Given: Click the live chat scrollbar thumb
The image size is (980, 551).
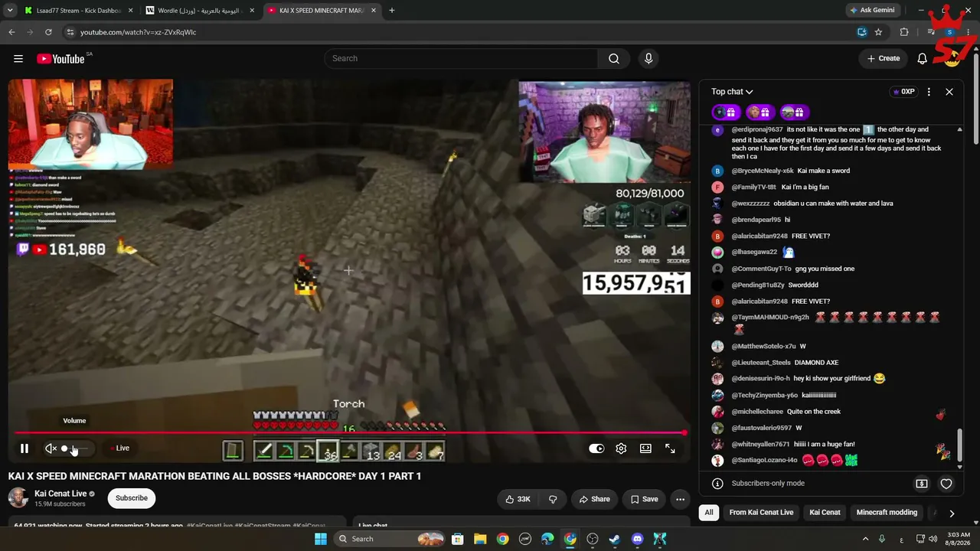Looking at the screenshot, I should (959, 445).
